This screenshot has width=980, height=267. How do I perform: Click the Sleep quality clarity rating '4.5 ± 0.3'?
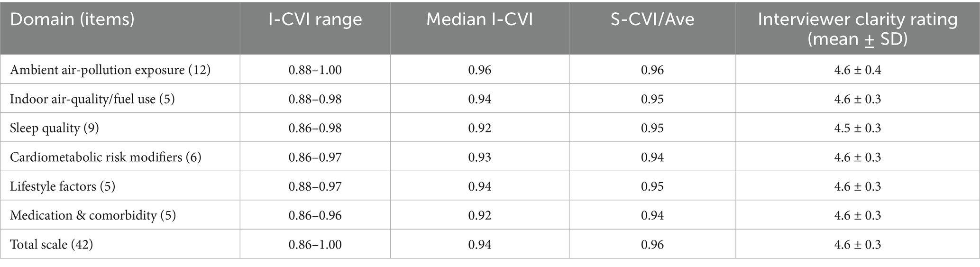click(857, 128)
